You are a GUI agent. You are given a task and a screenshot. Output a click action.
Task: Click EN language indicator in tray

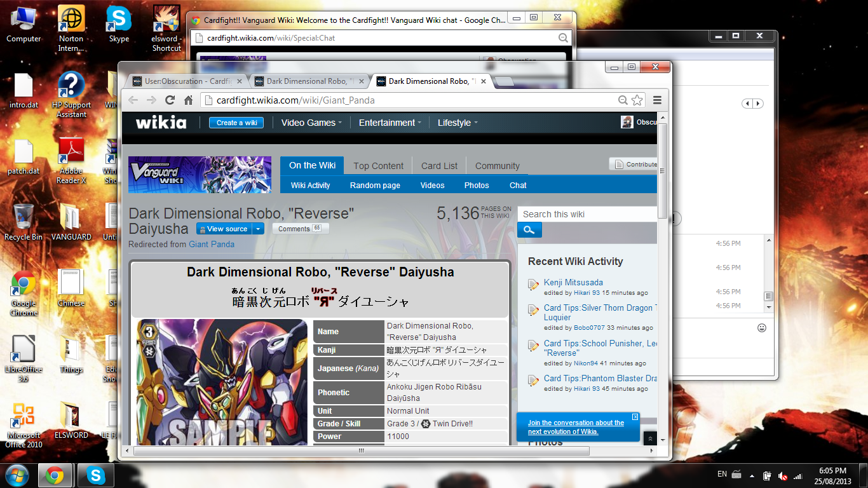(722, 474)
